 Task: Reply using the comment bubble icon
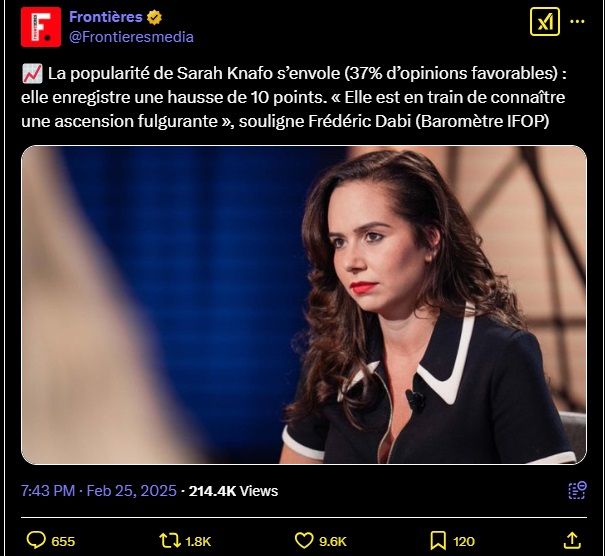pos(36,541)
